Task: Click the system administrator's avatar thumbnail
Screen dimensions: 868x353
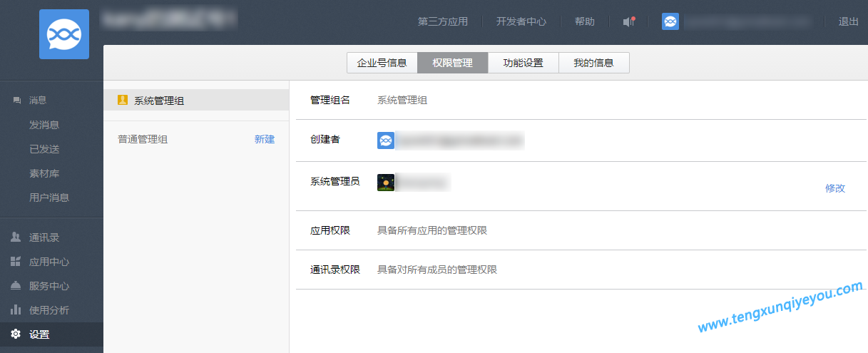Action: pyautogui.click(x=386, y=183)
